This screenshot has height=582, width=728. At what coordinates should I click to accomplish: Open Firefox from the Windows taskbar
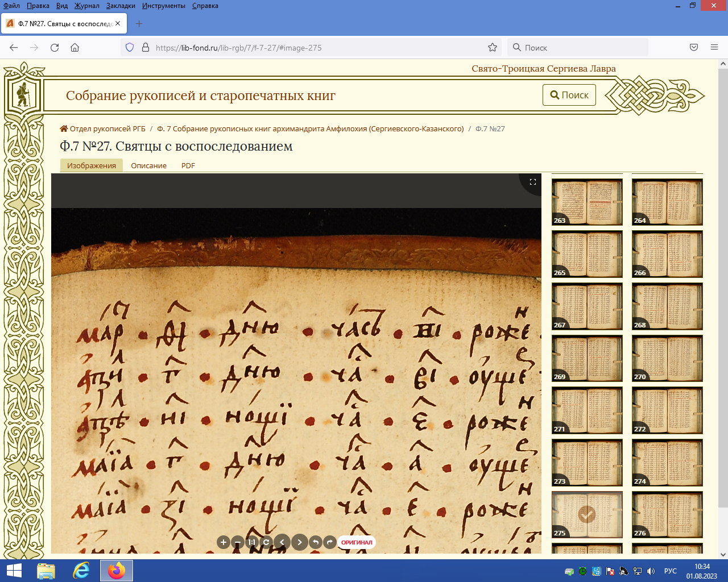pos(117,571)
